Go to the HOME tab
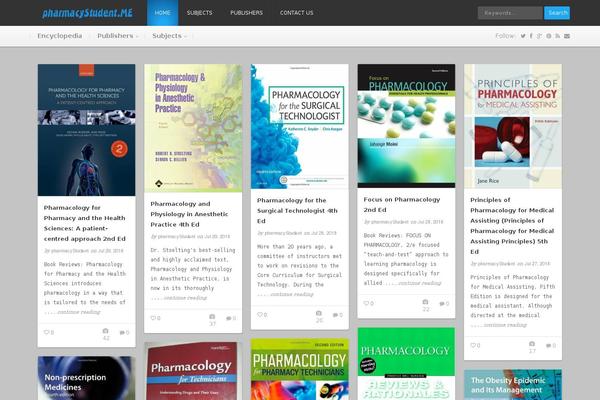Viewport: 600px width, 400px height. click(163, 13)
